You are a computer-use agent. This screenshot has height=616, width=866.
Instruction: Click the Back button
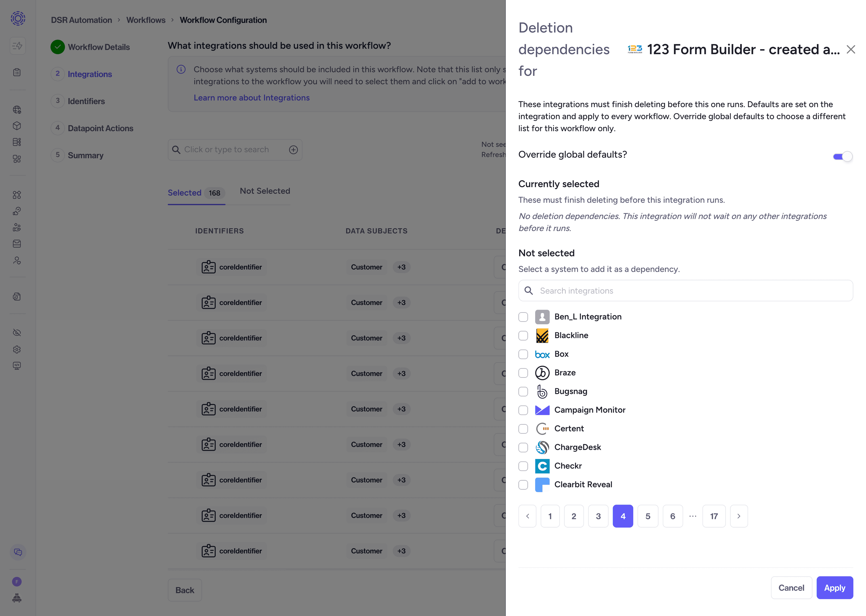click(185, 590)
